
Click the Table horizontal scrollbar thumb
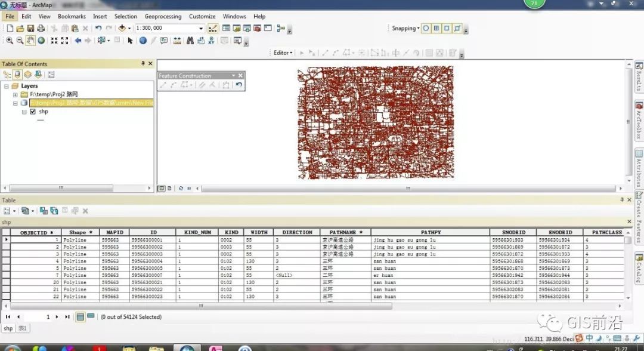[x=202, y=306]
